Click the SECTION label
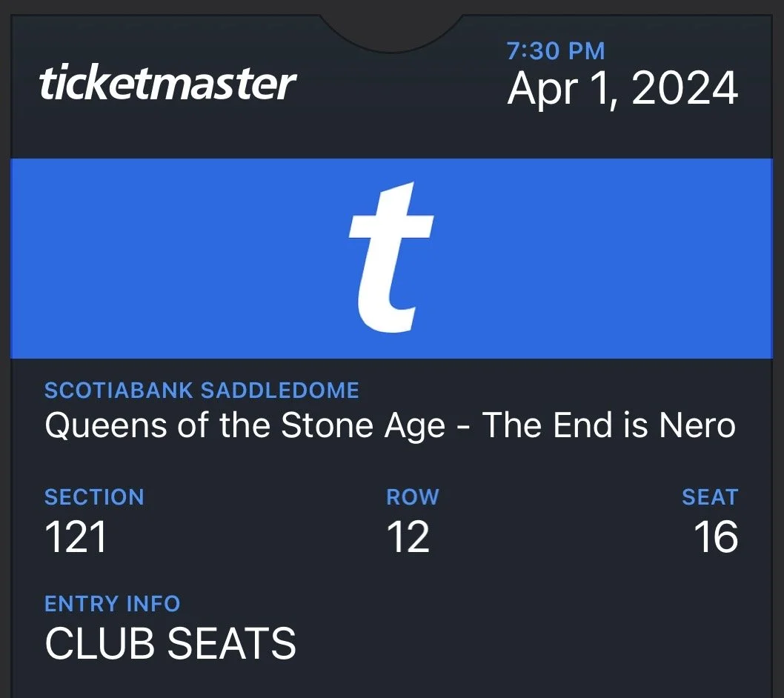The height and width of the screenshot is (698, 784). (94, 497)
